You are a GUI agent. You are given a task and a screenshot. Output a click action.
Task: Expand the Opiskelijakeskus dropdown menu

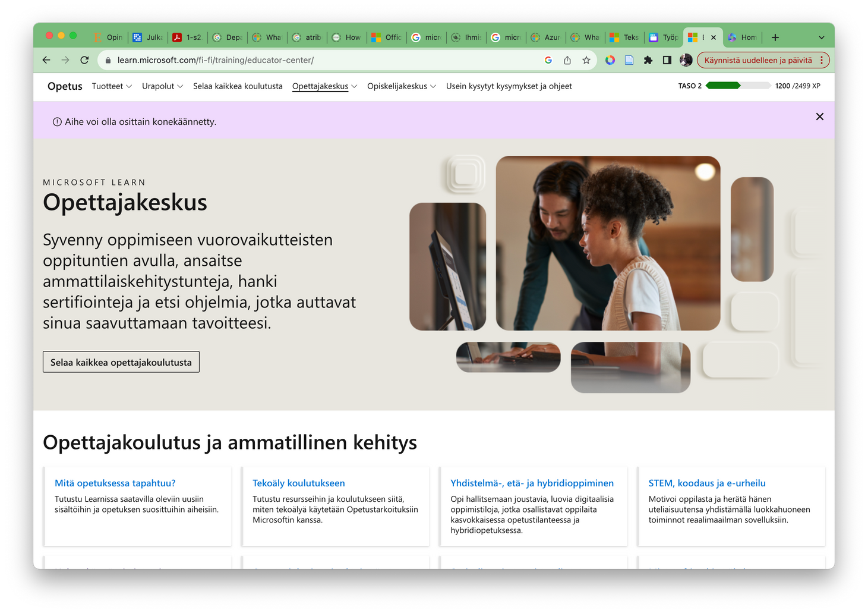tap(402, 86)
